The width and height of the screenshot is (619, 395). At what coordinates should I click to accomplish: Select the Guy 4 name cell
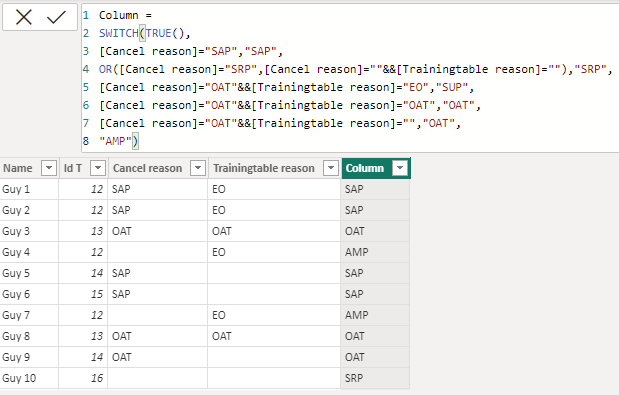pyautogui.click(x=29, y=252)
